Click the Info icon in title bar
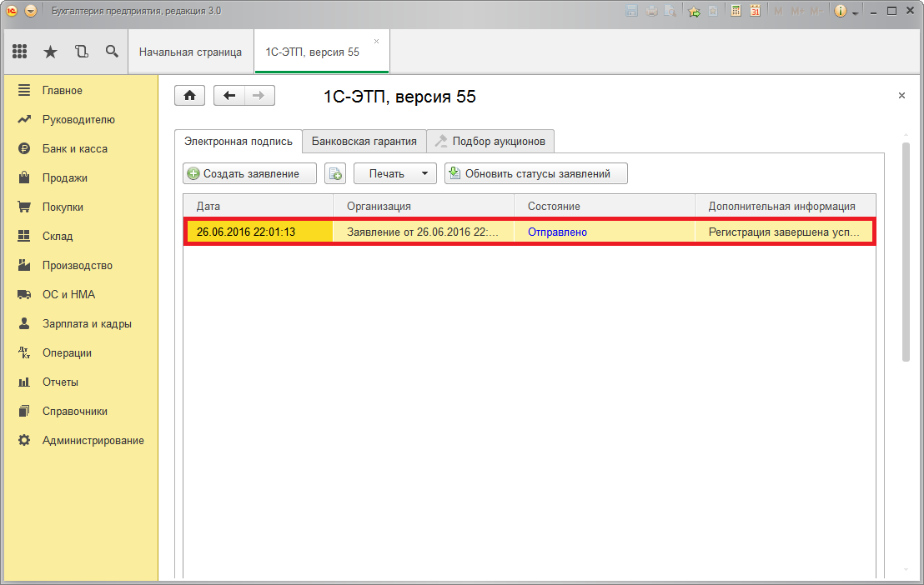Screen dimensions: 924x585 click(x=840, y=11)
